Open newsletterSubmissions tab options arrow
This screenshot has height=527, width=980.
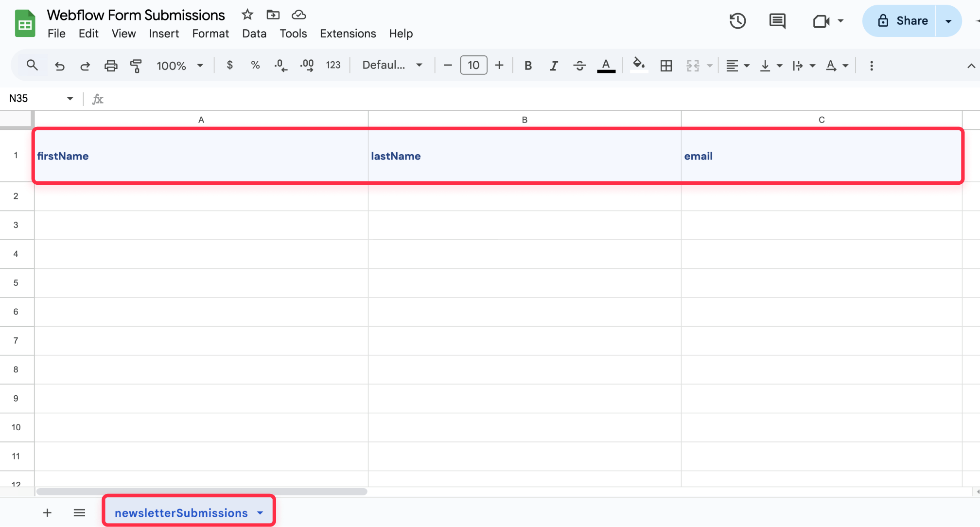[x=260, y=513]
